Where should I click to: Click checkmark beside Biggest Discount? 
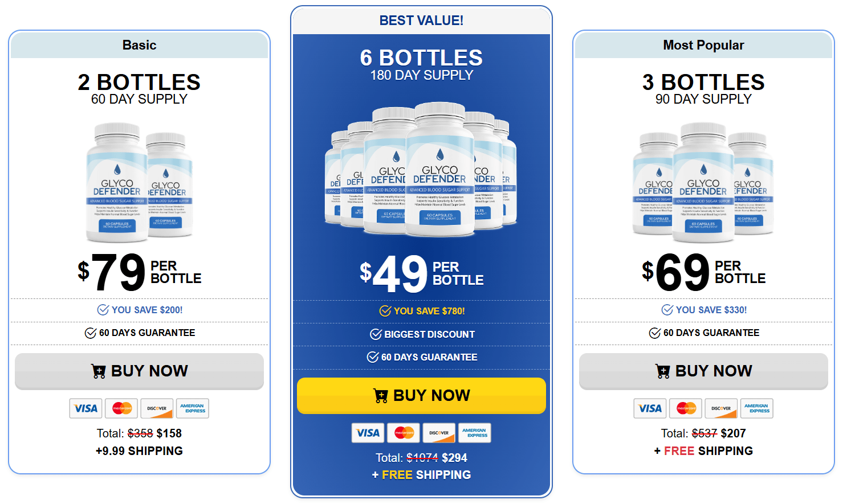tap(376, 334)
